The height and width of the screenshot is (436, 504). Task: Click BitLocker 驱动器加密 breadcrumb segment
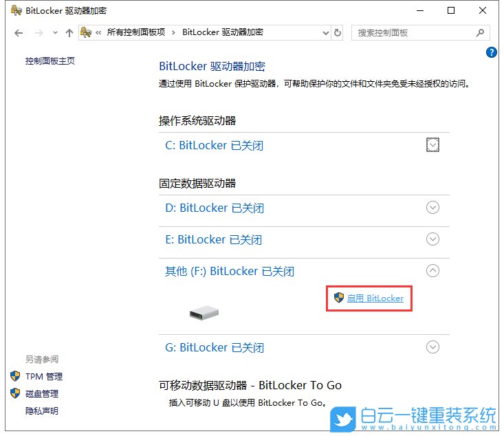pyautogui.click(x=223, y=32)
